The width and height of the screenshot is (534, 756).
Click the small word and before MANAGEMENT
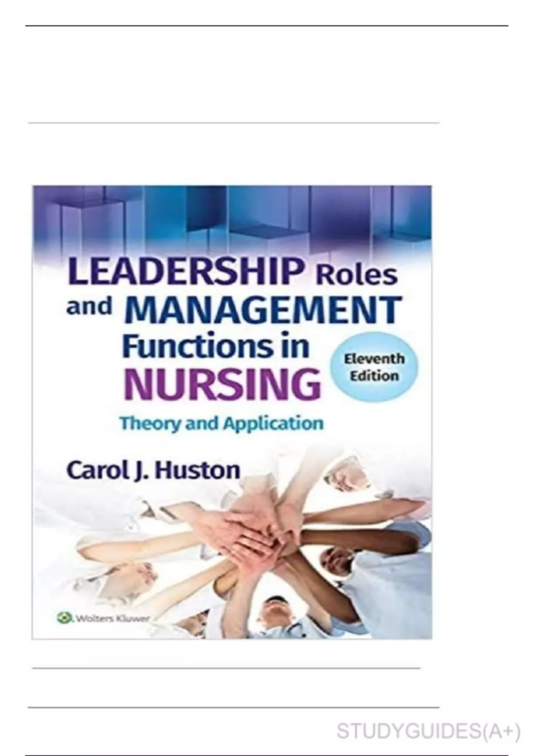click(89, 307)
